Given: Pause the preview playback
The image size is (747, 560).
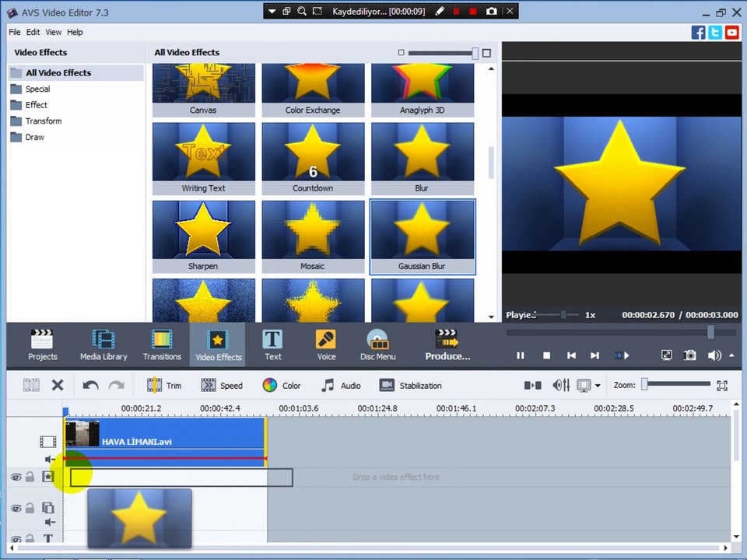Looking at the screenshot, I should point(521,355).
